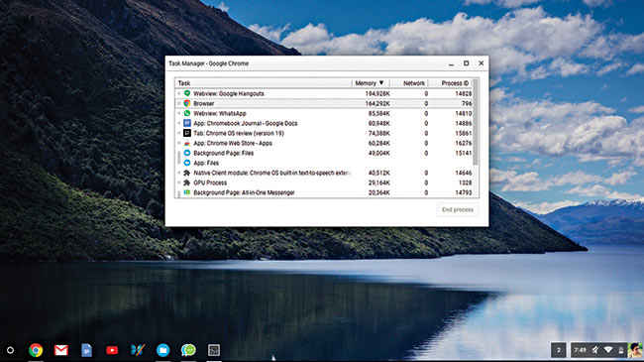Image resolution: width=644 pixels, height=362 pixels.
Task: Click the 74,388K memory value
Action: pyautogui.click(x=379, y=133)
